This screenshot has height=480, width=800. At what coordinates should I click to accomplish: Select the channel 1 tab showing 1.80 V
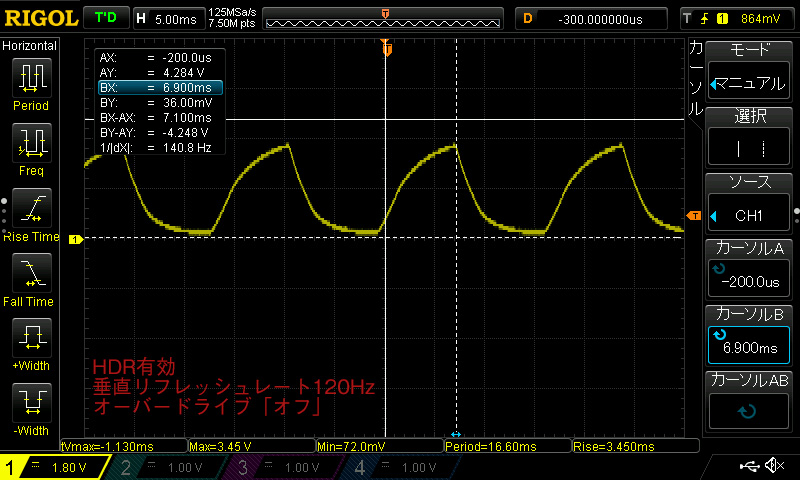pos(55,467)
